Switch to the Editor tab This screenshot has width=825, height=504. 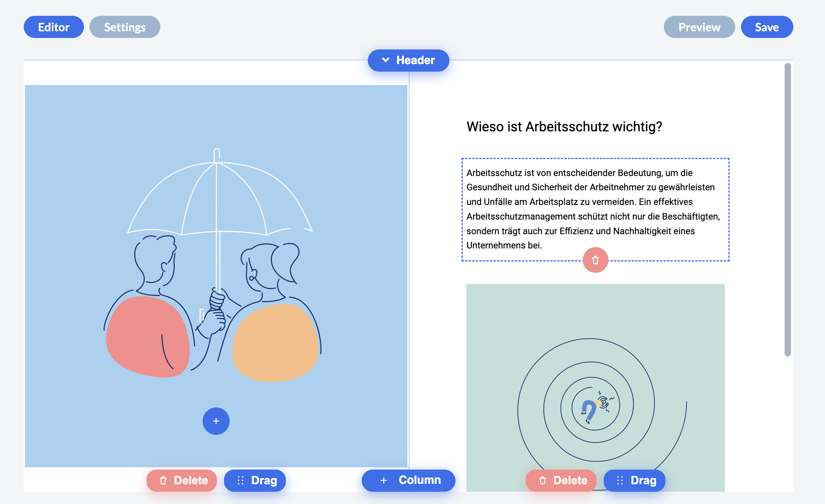54,27
